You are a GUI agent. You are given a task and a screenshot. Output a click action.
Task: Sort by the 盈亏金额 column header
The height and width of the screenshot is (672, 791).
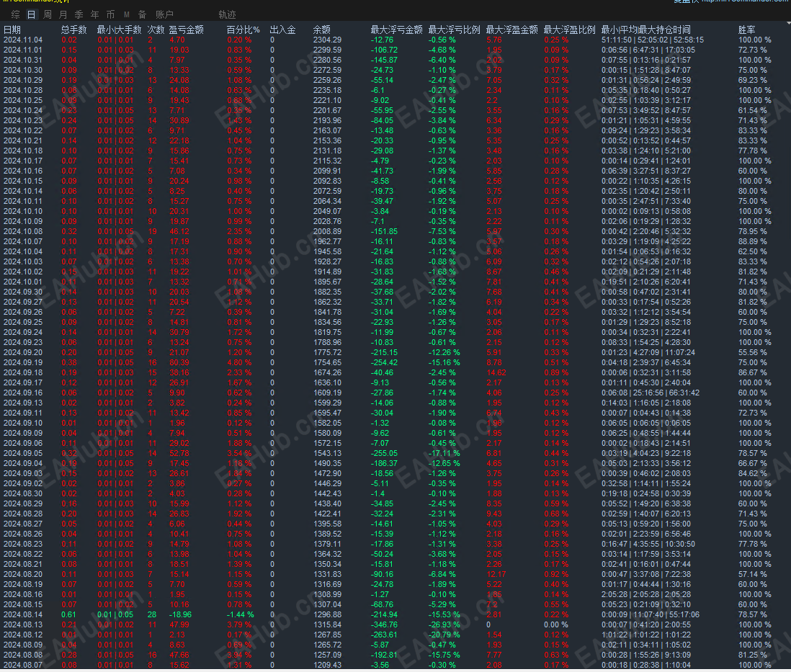(187, 30)
